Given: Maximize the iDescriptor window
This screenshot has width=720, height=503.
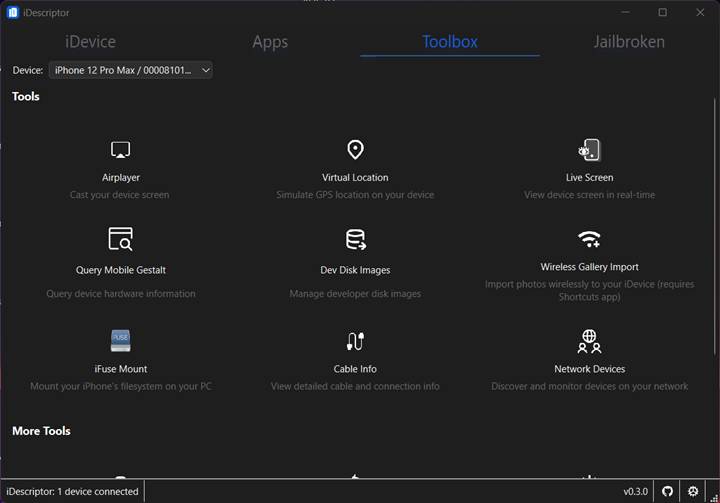Looking at the screenshot, I should pyautogui.click(x=663, y=12).
